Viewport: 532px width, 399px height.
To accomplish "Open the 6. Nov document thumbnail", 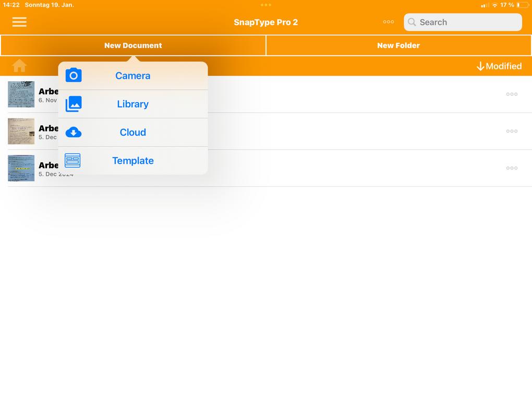I will (x=21, y=94).
